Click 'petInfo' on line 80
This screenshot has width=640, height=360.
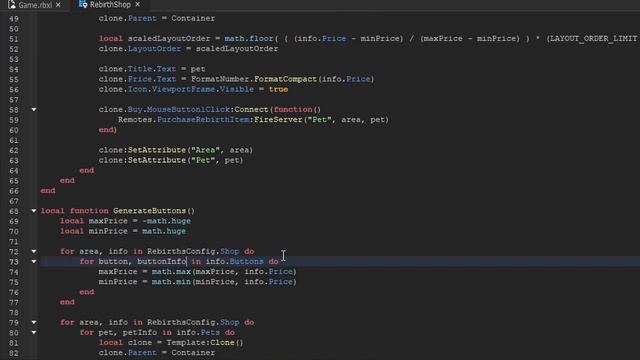[x=140, y=332]
